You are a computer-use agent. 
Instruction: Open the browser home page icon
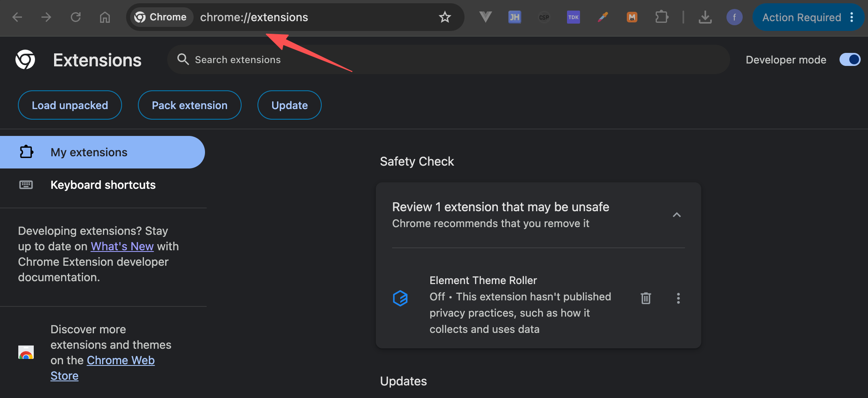click(x=105, y=17)
